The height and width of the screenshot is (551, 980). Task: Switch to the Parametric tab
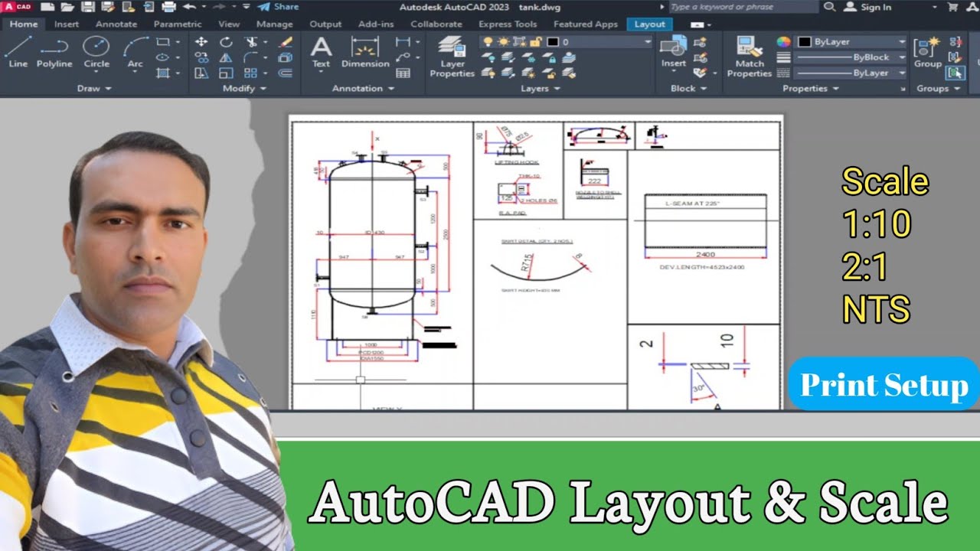[x=178, y=24]
